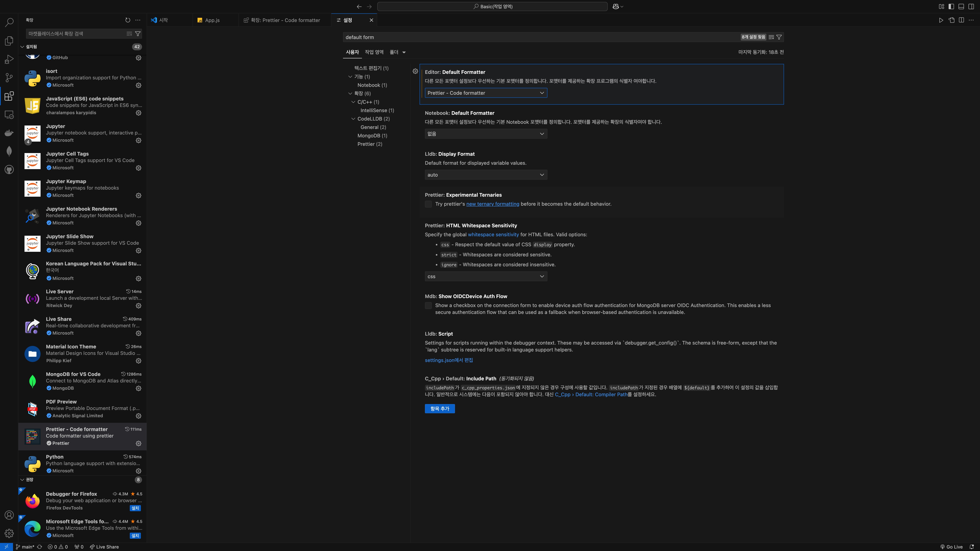Open settings.json에서 편집 link
The height and width of the screenshot is (551, 980).
tap(448, 360)
